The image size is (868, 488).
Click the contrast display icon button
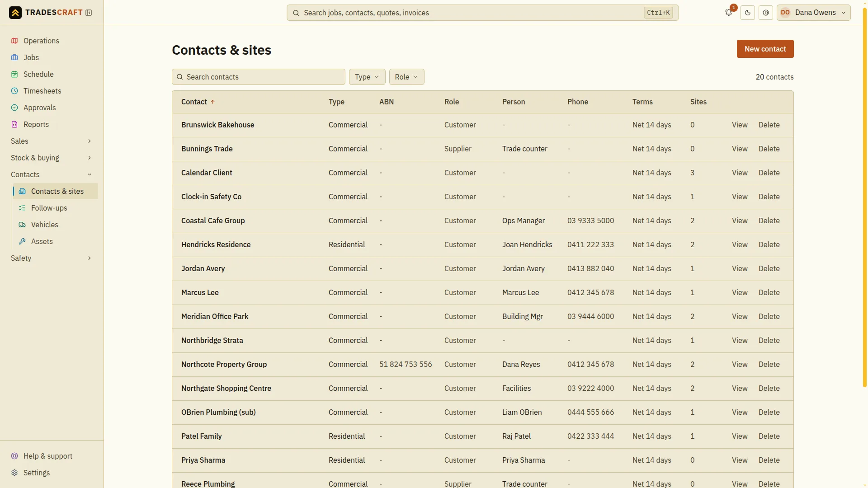click(766, 13)
